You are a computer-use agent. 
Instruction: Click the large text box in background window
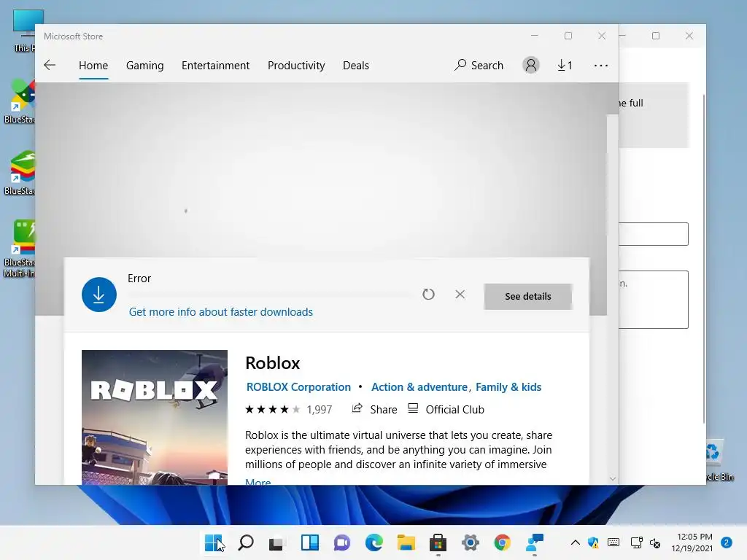(653, 300)
